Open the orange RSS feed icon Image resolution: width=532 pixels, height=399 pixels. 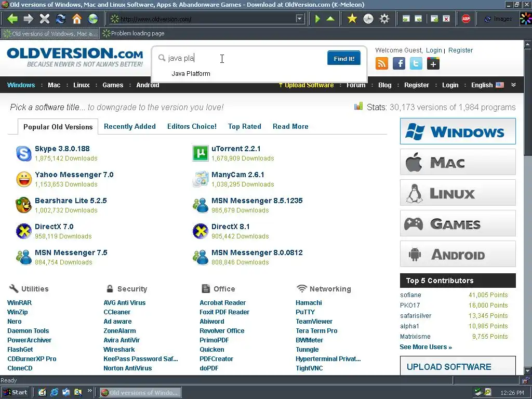coord(382,63)
